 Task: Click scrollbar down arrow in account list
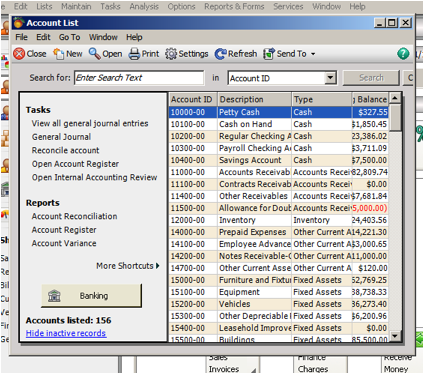click(395, 336)
